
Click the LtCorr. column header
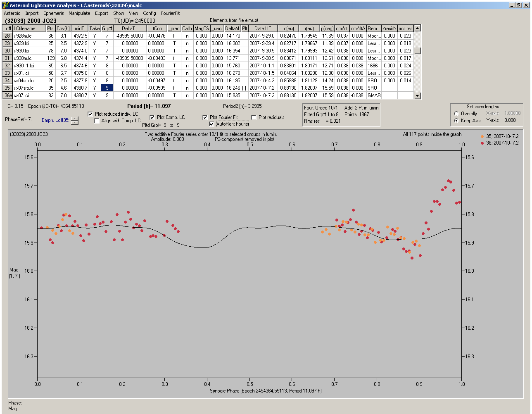(x=157, y=29)
